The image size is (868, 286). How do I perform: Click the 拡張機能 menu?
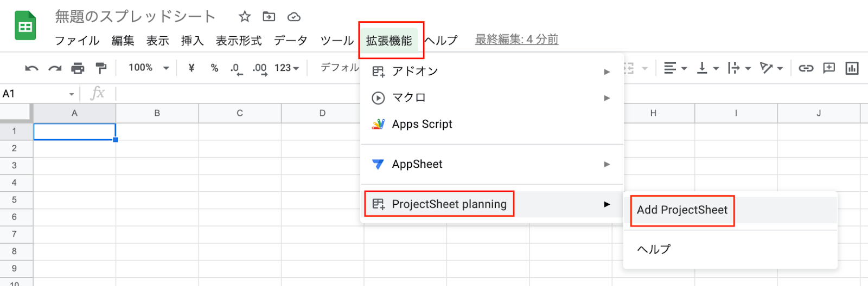point(389,41)
